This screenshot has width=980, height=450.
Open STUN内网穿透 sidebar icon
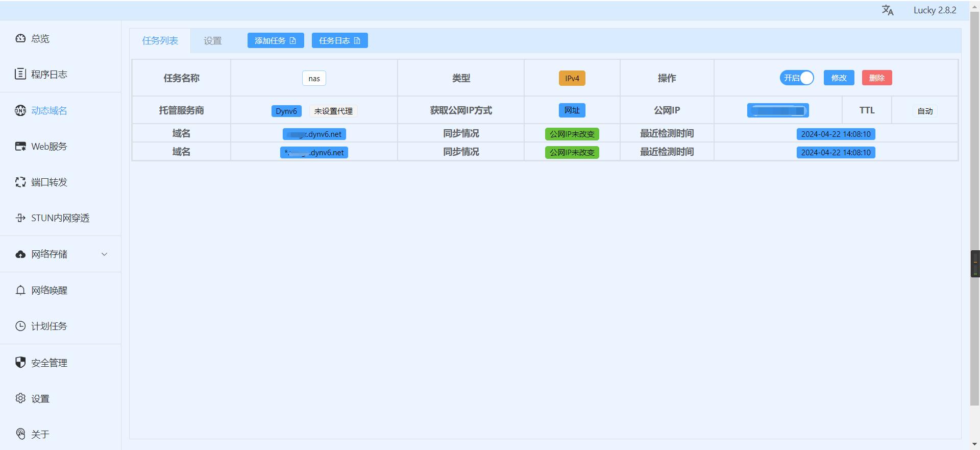point(20,218)
